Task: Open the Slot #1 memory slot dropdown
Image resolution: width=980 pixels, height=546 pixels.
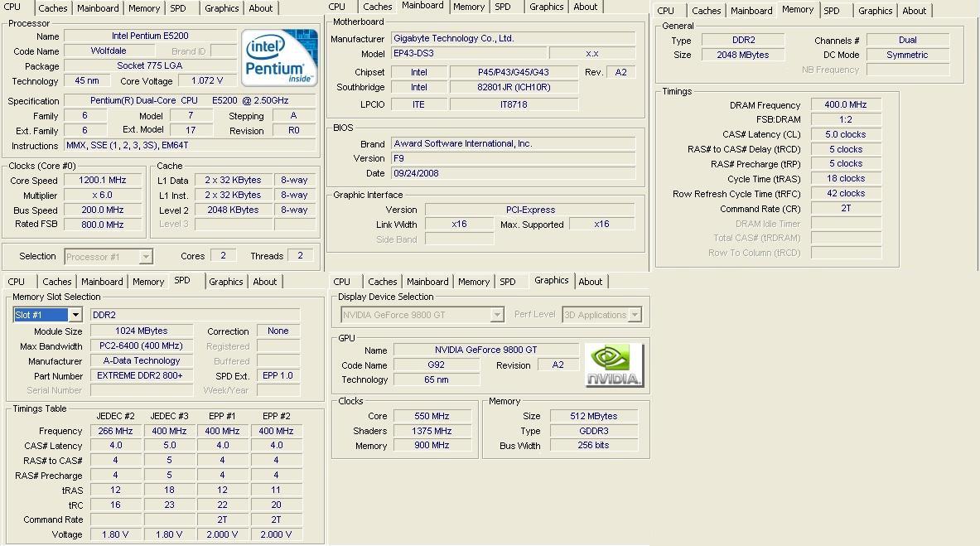Action: (x=75, y=315)
